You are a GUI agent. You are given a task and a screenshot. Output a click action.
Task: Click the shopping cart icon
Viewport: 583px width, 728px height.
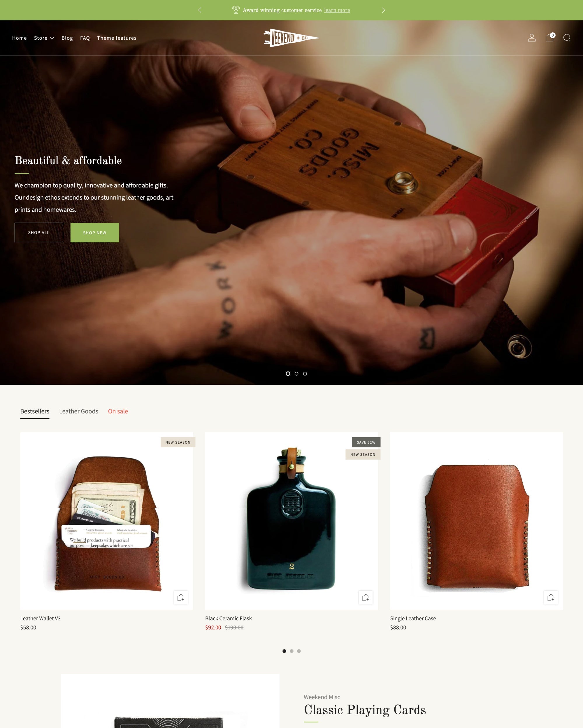(x=549, y=38)
